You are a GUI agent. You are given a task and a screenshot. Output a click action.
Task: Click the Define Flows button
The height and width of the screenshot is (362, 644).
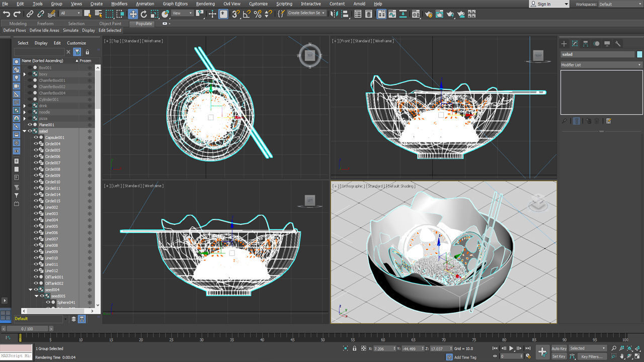[x=15, y=30]
